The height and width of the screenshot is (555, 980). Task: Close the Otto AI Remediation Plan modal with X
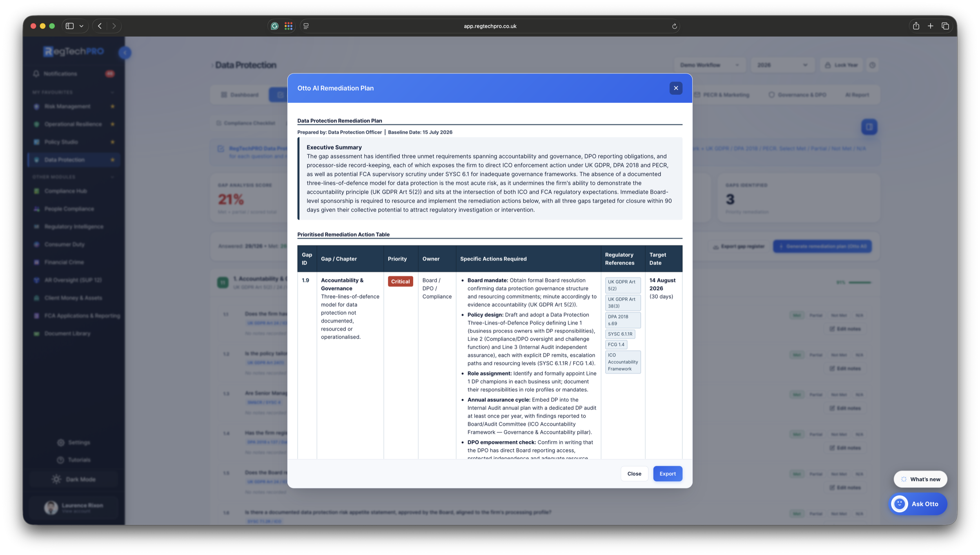point(676,88)
